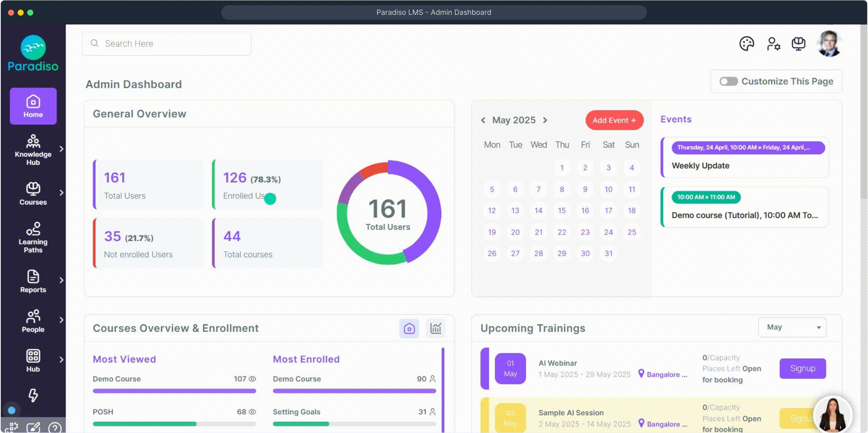Expand the Knowledge Hub submenu

pos(61,149)
